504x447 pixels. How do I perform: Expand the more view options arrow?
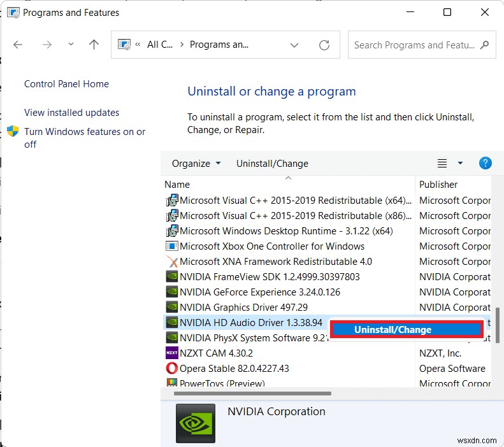(x=460, y=163)
